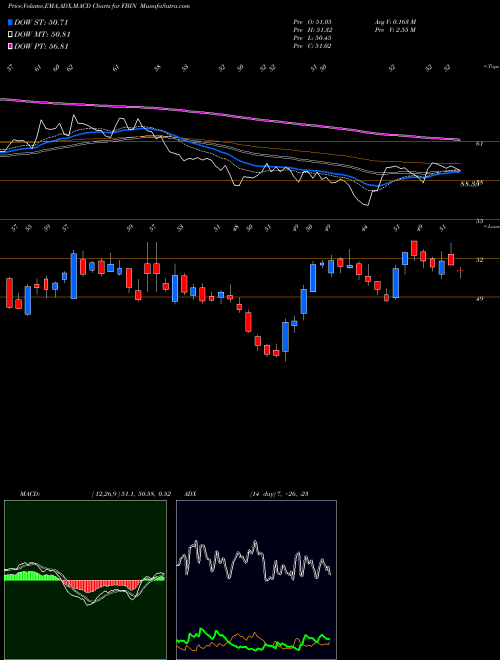This screenshot has width=500, height=660.
Task: Open the ADX indicator thumbnail chart
Action: click(256, 580)
